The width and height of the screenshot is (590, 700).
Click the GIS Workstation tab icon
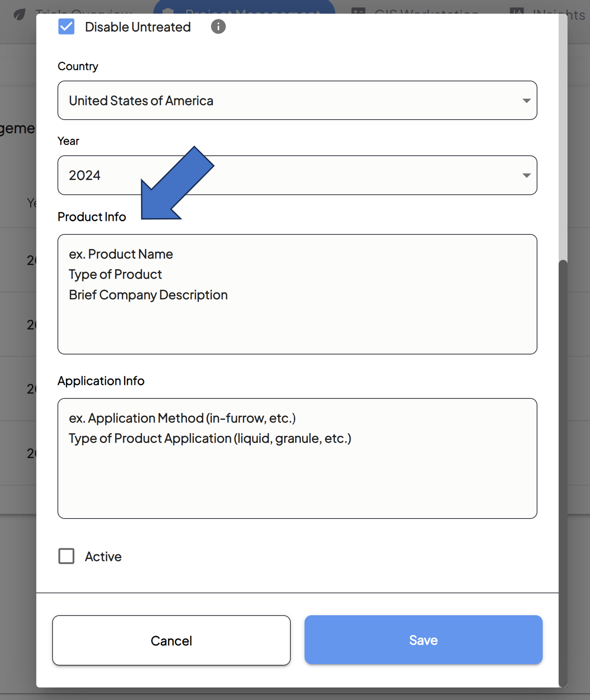(x=358, y=12)
